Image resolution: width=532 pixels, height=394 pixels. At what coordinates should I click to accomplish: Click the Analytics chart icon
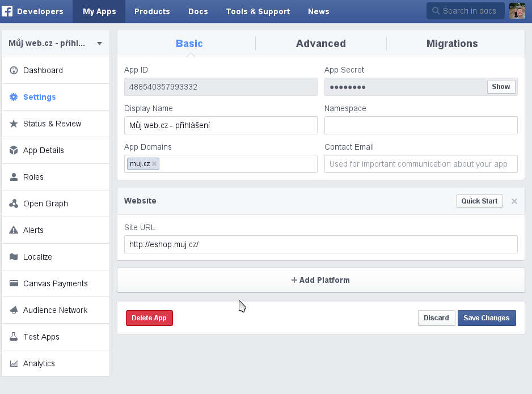(14, 363)
